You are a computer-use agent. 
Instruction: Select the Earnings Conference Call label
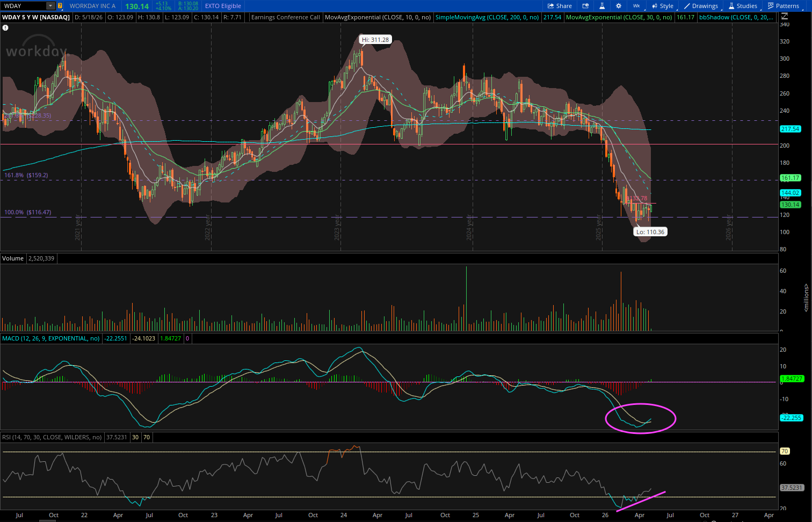pyautogui.click(x=285, y=17)
